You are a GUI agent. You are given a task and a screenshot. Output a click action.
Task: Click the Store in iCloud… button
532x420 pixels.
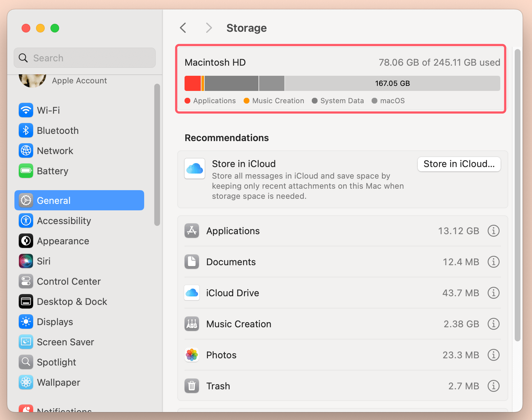[459, 164]
